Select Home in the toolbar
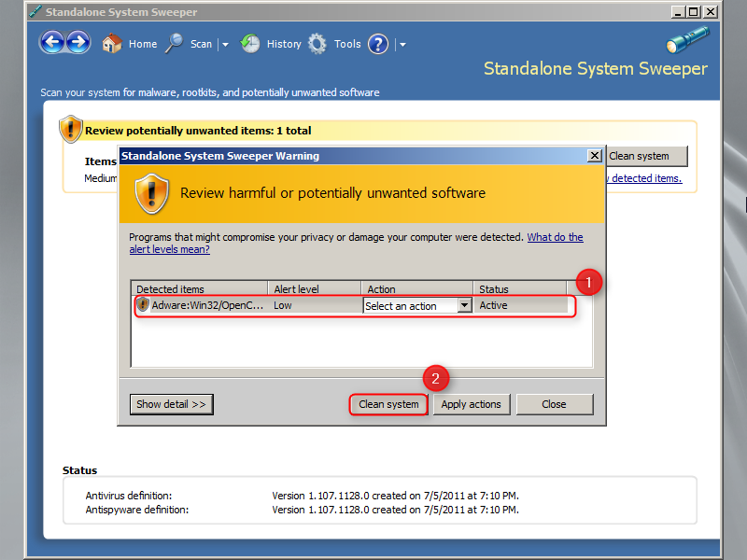This screenshot has width=747, height=560. (143, 43)
